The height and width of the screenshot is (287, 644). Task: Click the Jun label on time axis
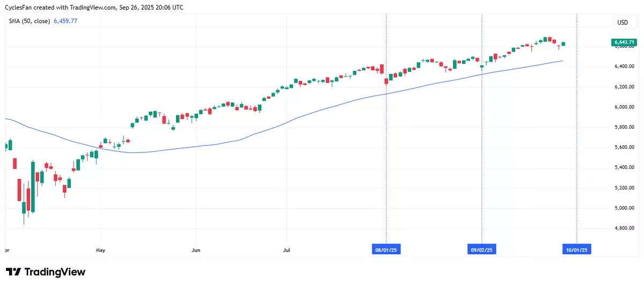(196, 250)
